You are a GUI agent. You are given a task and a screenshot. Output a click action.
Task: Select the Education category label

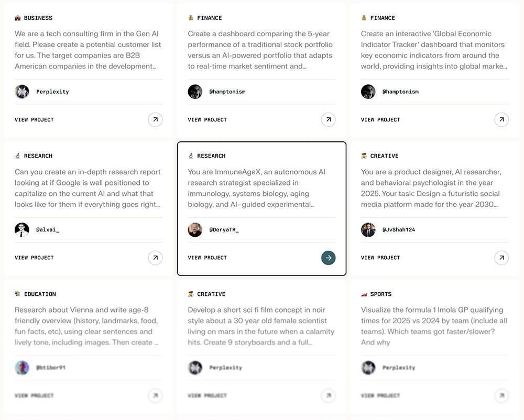(x=40, y=294)
